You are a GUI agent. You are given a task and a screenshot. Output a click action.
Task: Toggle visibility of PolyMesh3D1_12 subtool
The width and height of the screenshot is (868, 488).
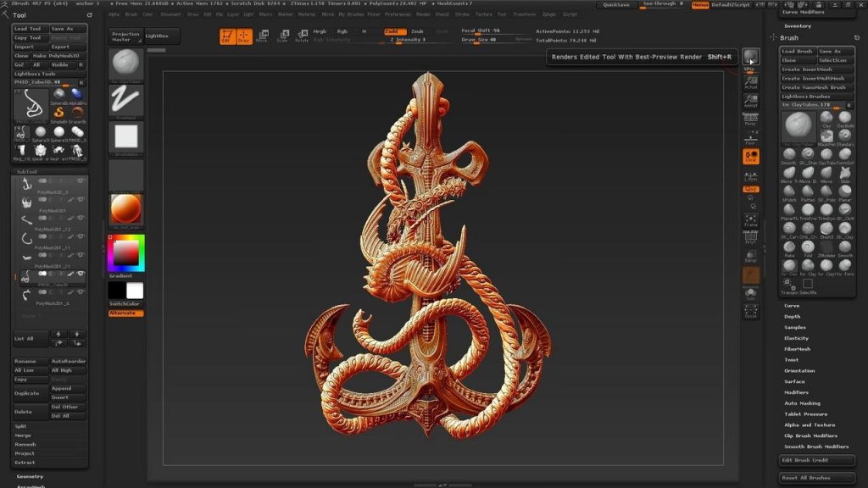pos(81,218)
